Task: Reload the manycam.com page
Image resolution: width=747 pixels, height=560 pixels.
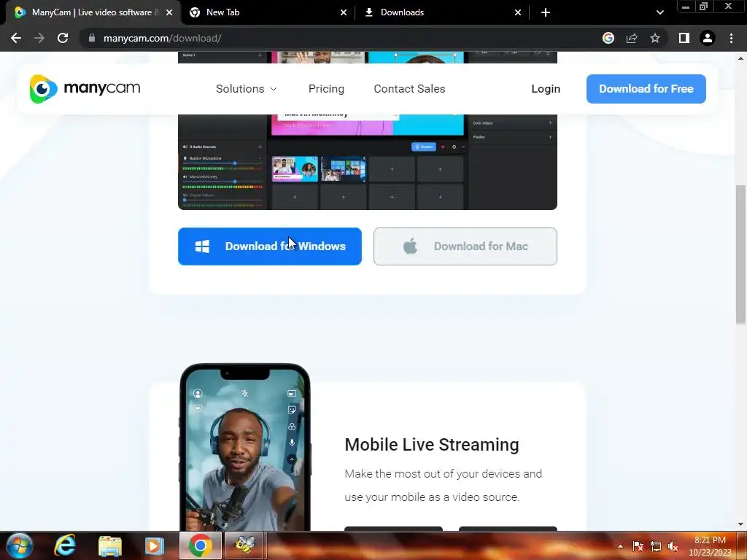Action: (63, 38)
